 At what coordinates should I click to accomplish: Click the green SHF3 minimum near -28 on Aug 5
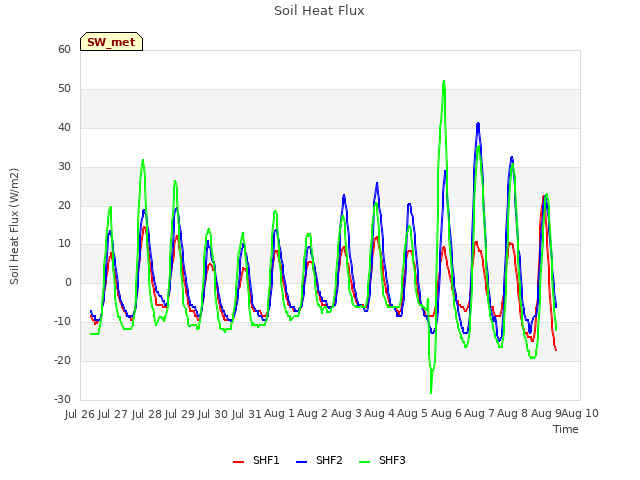431,393
